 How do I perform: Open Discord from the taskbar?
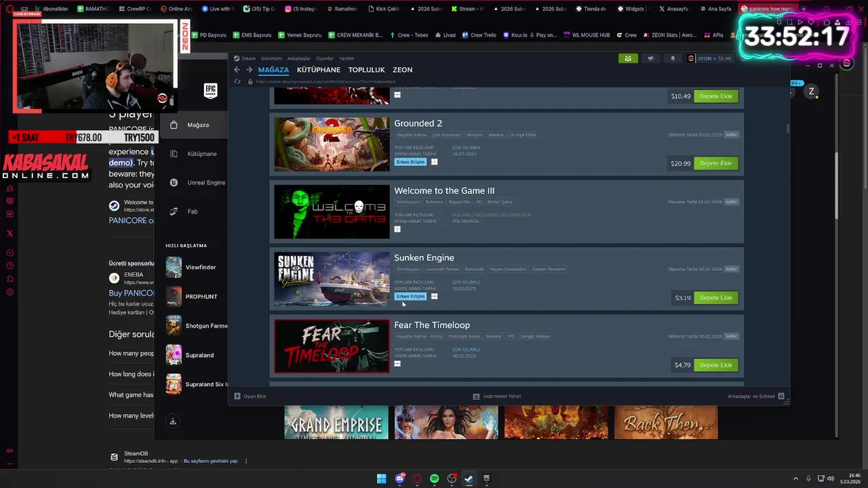coord(399,479)
